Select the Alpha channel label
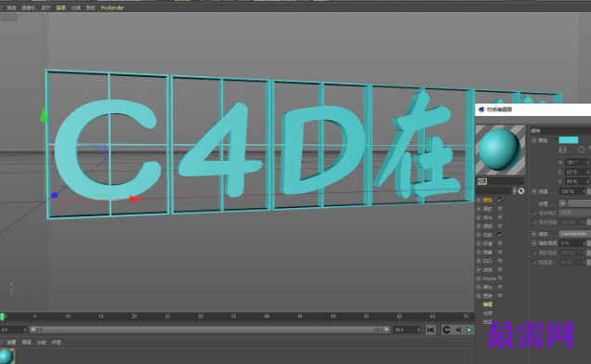The height and width of the screenshot is (364, 591). [490, 279]
